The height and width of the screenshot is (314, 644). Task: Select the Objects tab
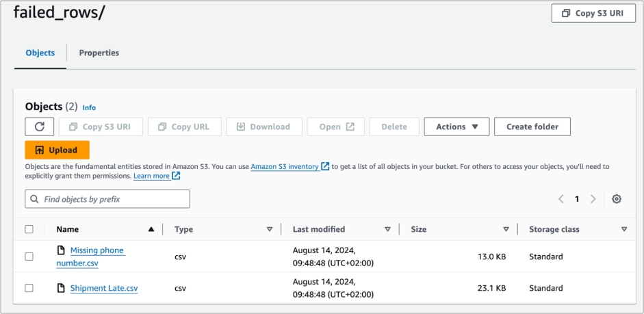(x=40, y=53)
